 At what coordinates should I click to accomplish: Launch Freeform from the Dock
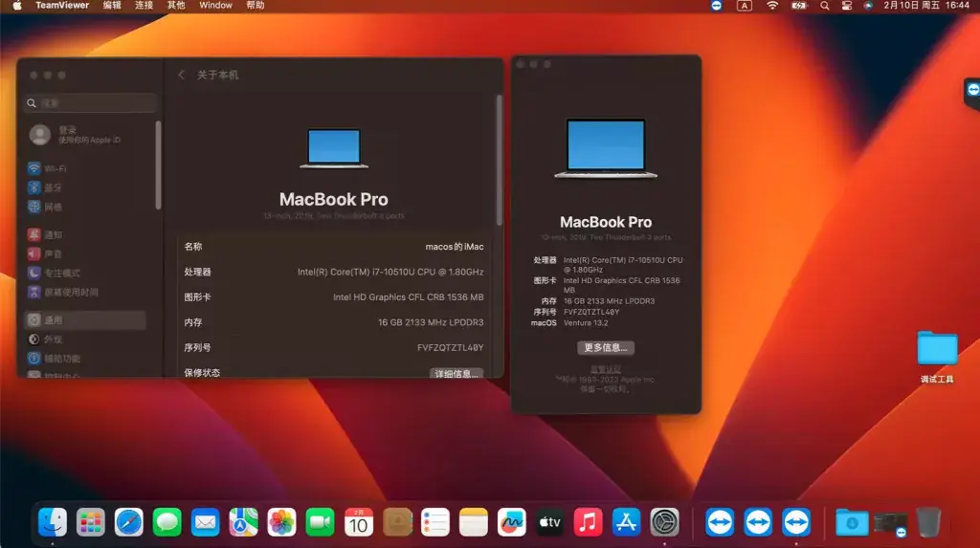pos(512,522)
